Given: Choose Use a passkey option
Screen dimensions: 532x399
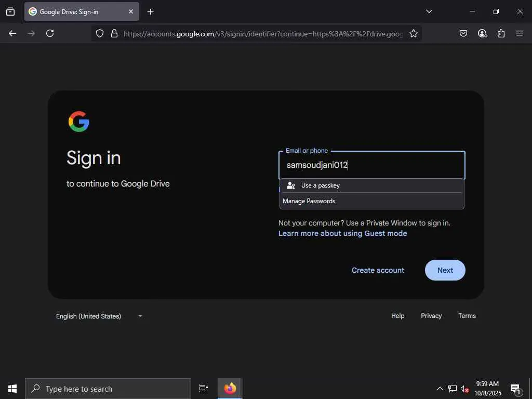Looking at the screenshot, I should [x=372, y=185].
